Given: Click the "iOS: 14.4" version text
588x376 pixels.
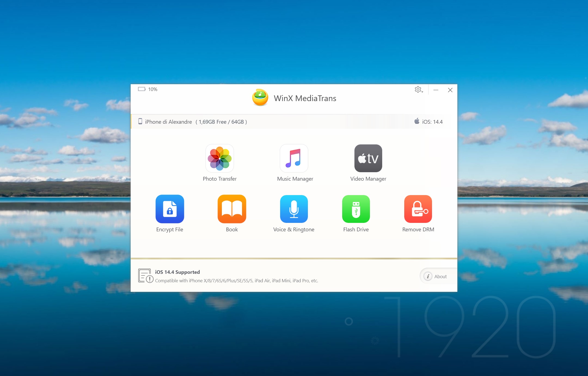Looking at the screenshot, I should [432, 122].
